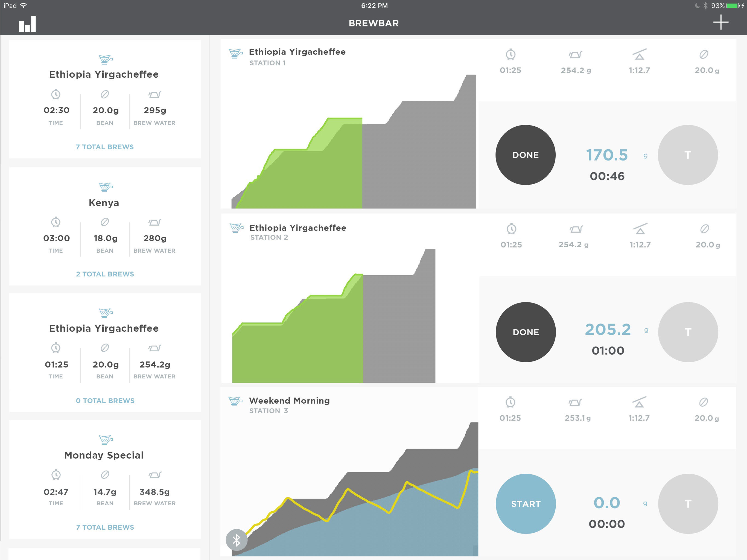Tap 14.7g bean value
747x560 pixels.
105,492
